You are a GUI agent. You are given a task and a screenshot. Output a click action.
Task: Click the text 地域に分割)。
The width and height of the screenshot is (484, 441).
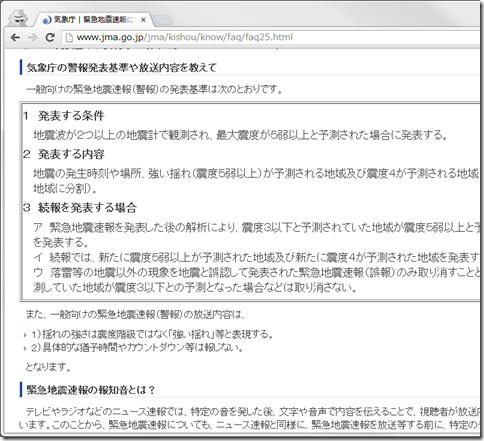point(65,189)
